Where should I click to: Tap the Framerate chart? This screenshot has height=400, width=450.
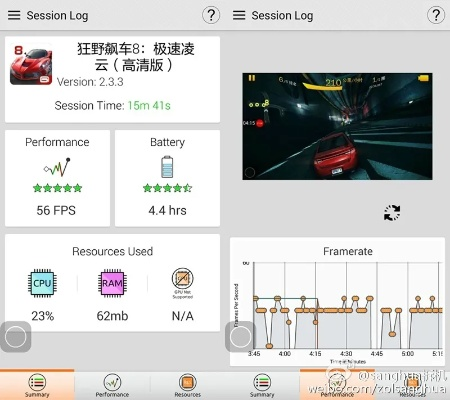(337, 302)
